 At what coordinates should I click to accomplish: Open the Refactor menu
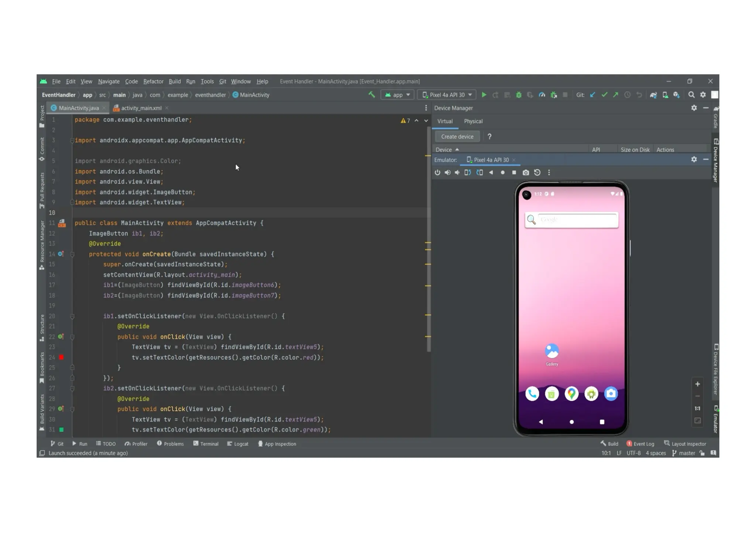[153, 81]
